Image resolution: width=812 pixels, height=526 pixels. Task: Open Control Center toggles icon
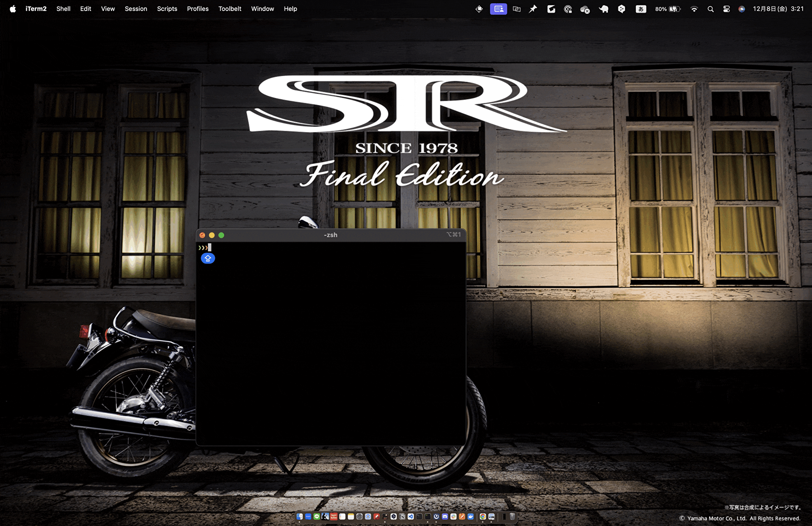tap(726, 9)
